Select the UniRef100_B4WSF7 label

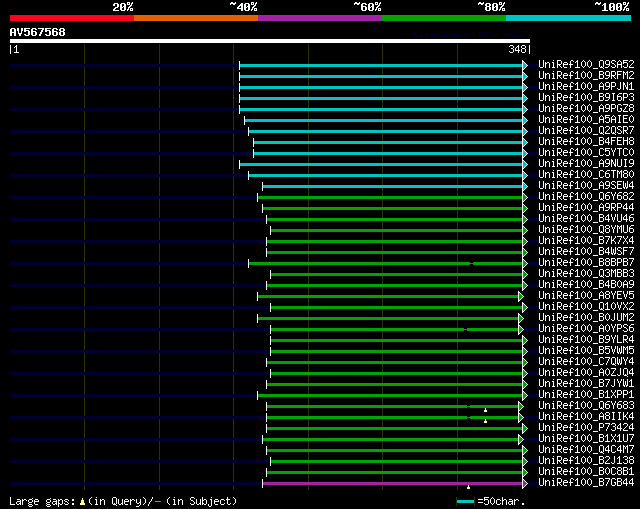[586, 251]
